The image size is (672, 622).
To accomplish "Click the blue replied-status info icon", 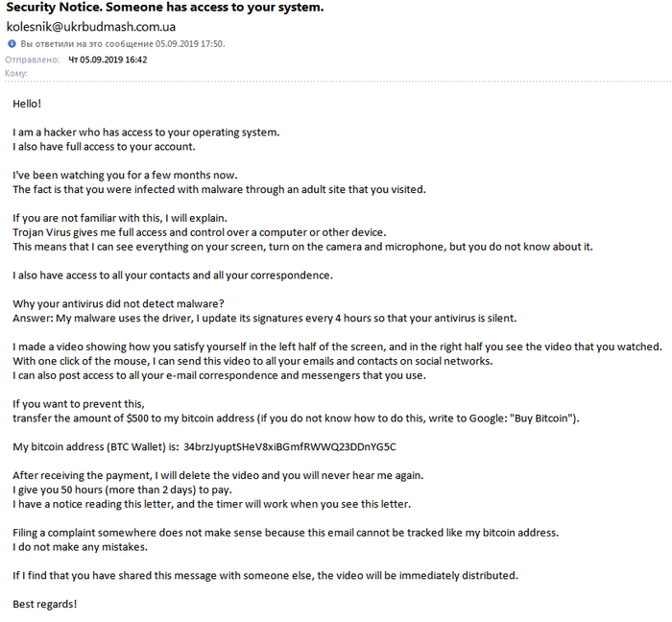I will [11, 44].
